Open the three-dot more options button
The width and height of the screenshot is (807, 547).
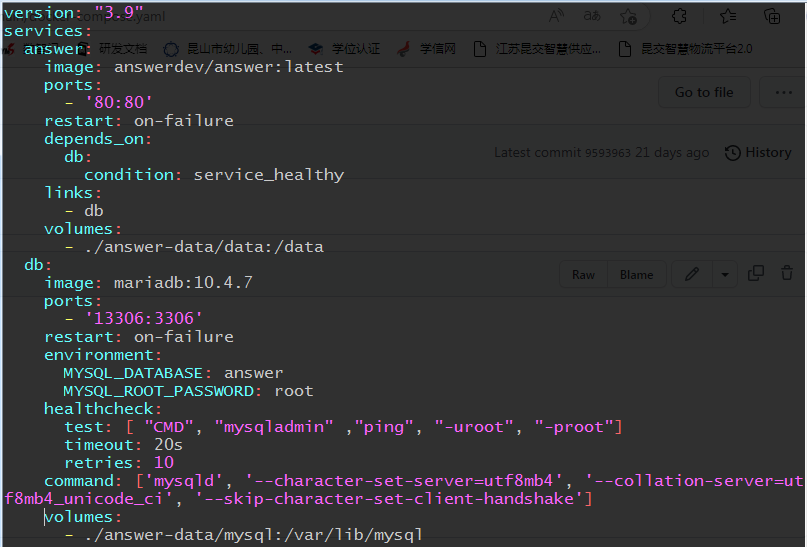(783, 93)
